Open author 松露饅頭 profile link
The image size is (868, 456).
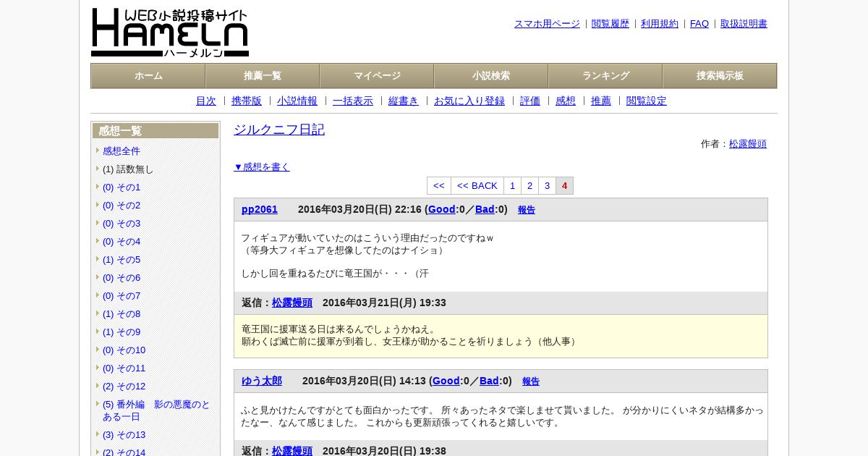click(x=748, y=144)
